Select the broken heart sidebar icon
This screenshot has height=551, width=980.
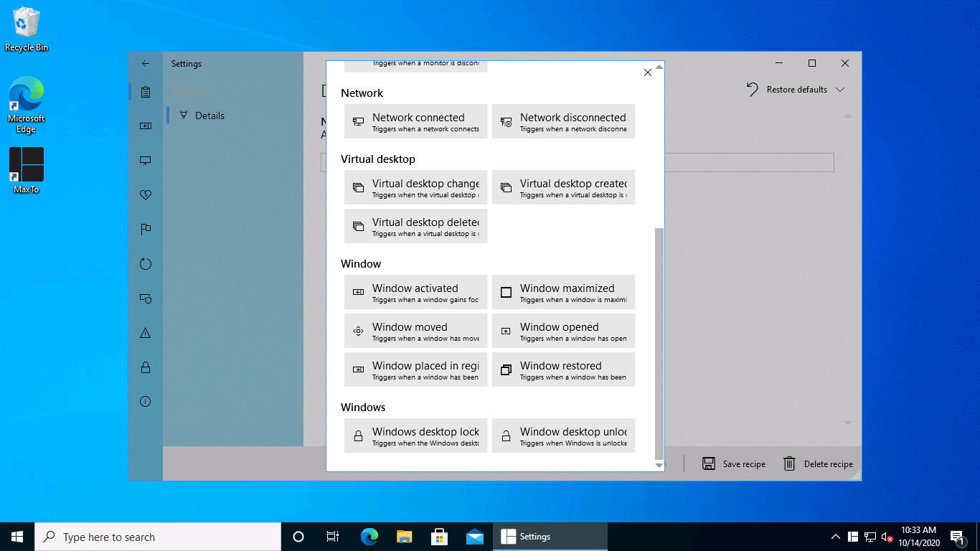click(x=146, y=195)
